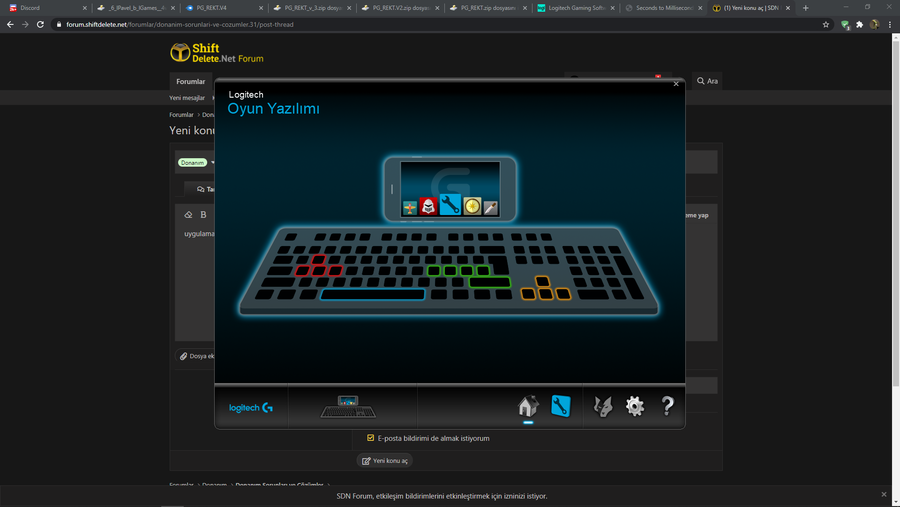This screenshot has width=900, height=507.
Task: Open the wolf-head game integration icon
Action: [x=603, y=406]
